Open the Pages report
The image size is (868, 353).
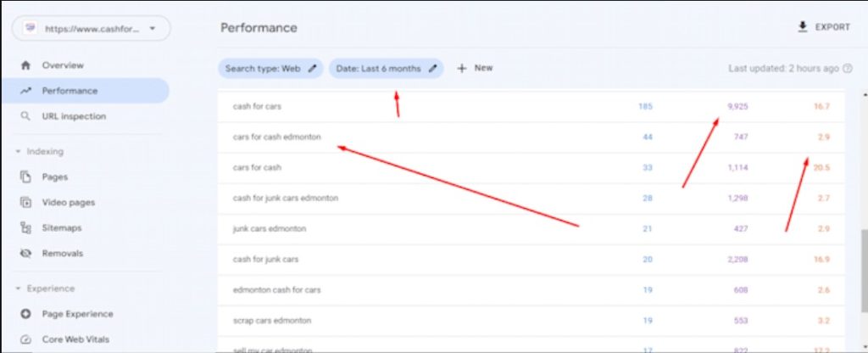click(55, 177)
